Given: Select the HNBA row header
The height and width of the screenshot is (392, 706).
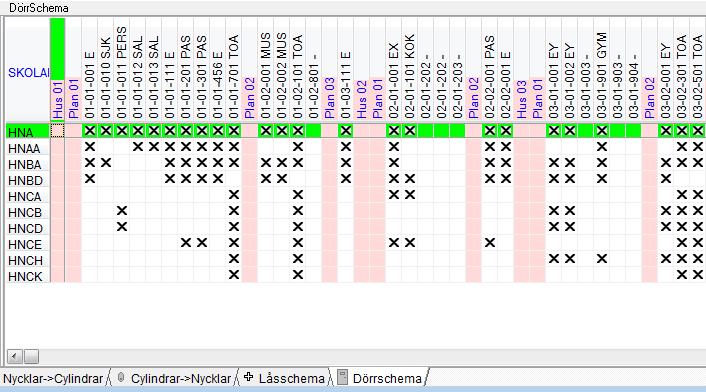Looking at the screenshot, I should (28, 164).
